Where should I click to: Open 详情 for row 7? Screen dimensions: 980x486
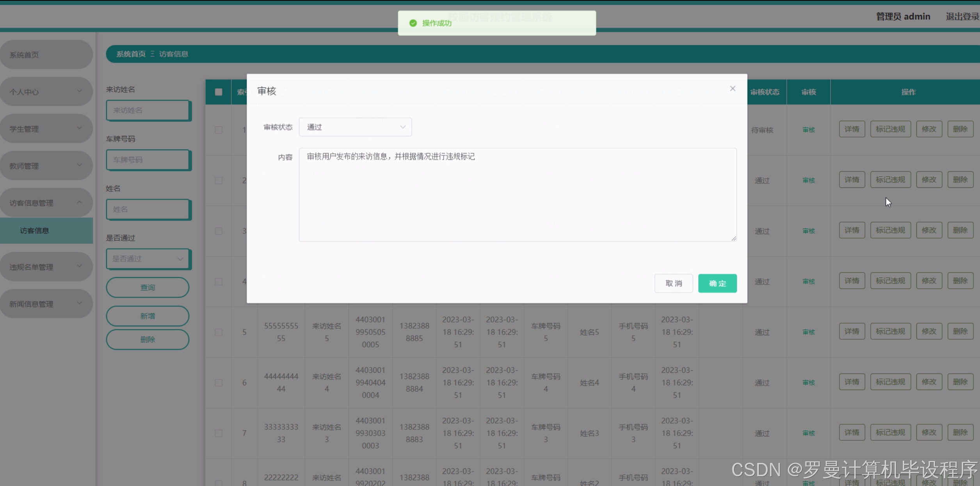852,433
